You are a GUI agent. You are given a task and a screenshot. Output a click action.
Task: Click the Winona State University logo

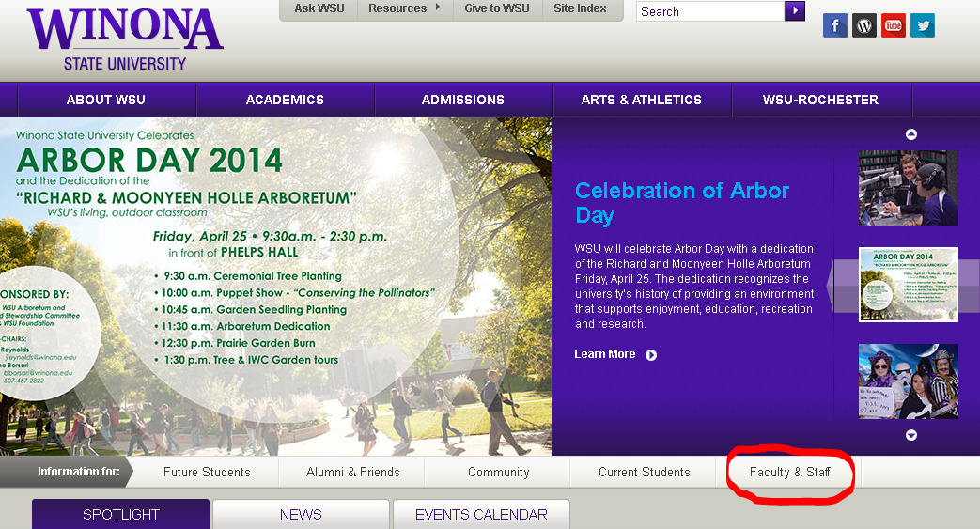tap(125, 39)
